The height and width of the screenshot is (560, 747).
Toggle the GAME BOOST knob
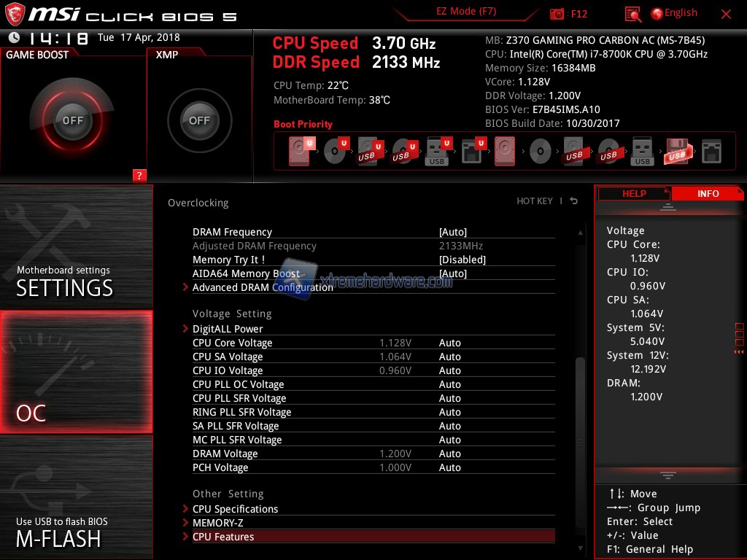[x=73, y=120]
